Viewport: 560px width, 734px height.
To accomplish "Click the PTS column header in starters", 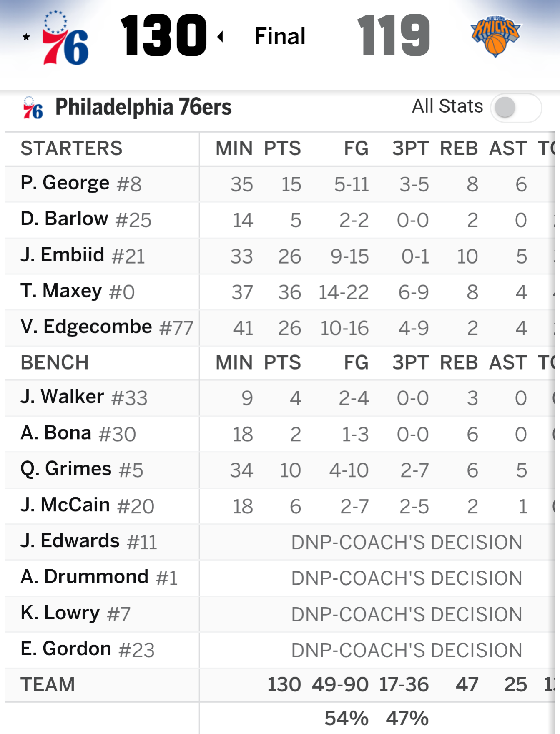I will click(282, 149).
